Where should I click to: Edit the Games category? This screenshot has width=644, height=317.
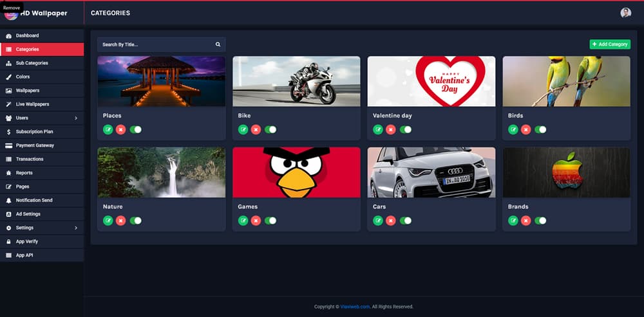pyautogui.click(x=243, y=221)
